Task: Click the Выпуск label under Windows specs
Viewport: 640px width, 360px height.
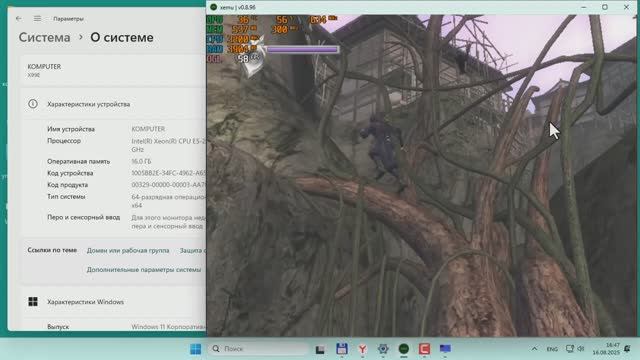Action: pyautogui.click(x=58, y=327)
